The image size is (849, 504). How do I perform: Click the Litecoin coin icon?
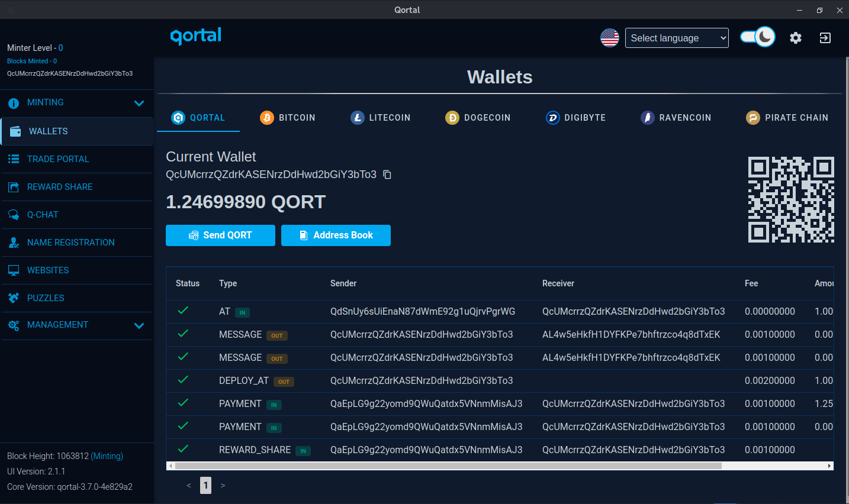[358, 118]
